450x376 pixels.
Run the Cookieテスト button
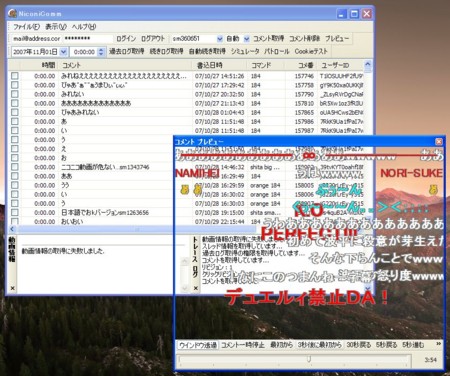pyautogui.click(x=311, y=51)
